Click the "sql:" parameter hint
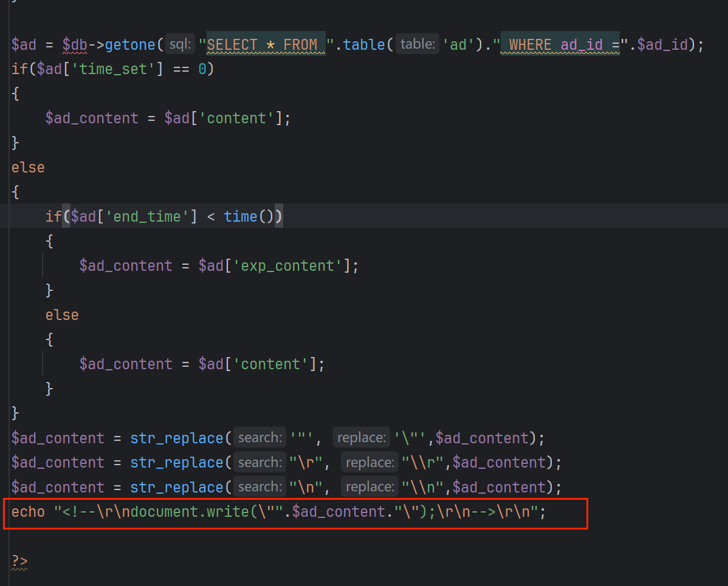The width and height of the screenshot is (728, 586). coord(180,44)
